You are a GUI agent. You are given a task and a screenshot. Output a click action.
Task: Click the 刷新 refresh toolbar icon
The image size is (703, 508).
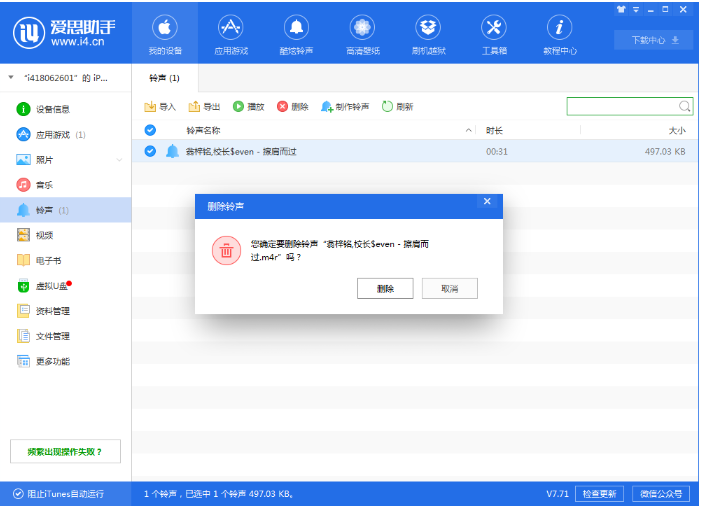tap(387, 106)
